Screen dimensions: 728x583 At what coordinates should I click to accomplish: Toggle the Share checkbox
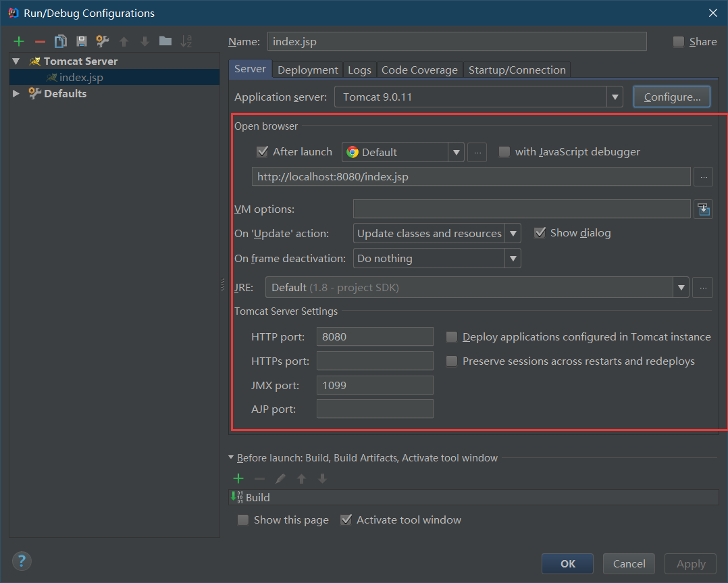(678, 42)
